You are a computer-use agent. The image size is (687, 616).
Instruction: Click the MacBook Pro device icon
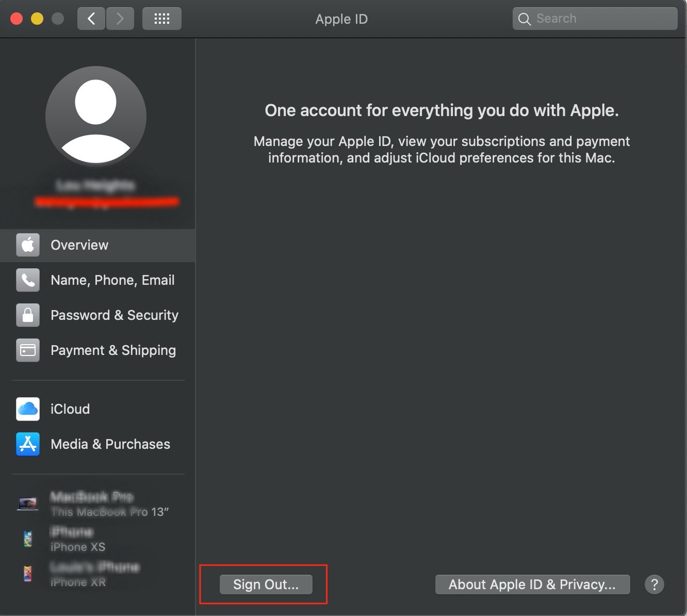pyautogui.click(x=28, y=504)
